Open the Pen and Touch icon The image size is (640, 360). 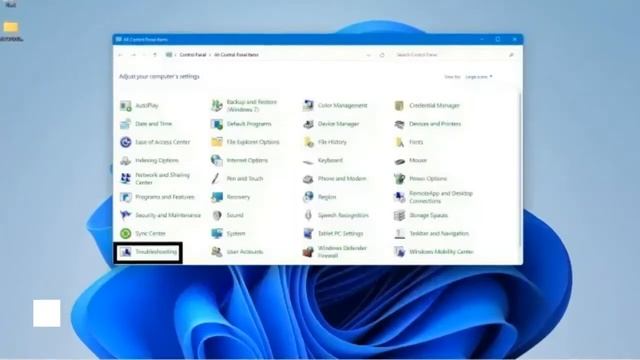[216, 179]
